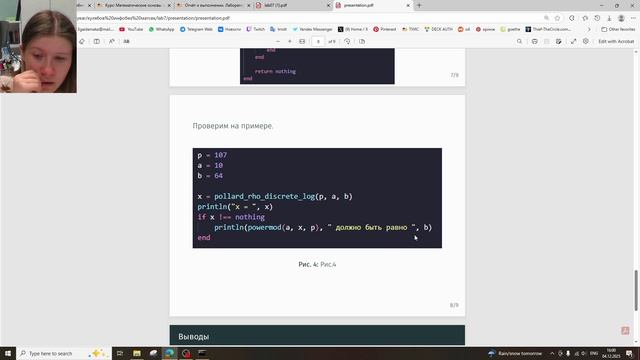Open browser downloads icon
This screenshot has width=640, height=360.
click(609, 18)
